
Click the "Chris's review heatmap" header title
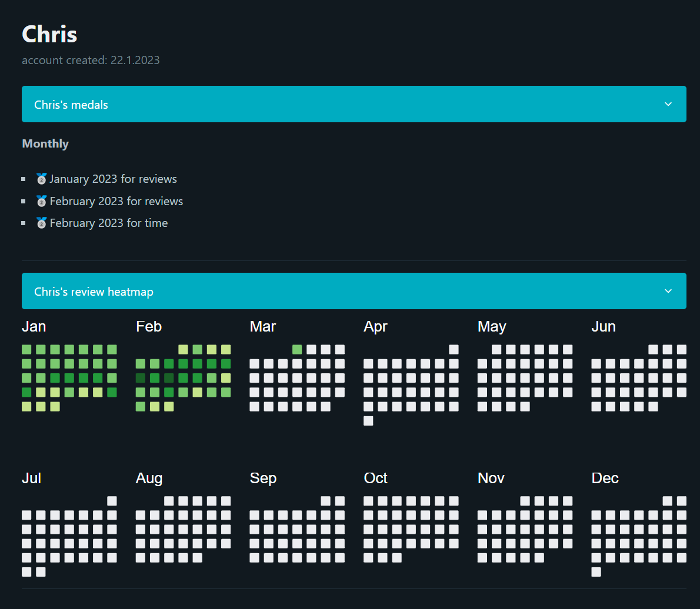94,292
